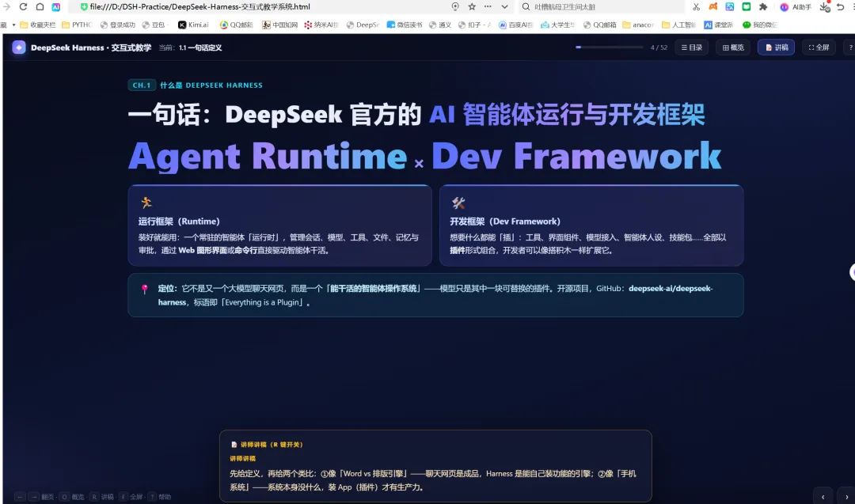Open the DeepSeek bookmark

(363, 25)
